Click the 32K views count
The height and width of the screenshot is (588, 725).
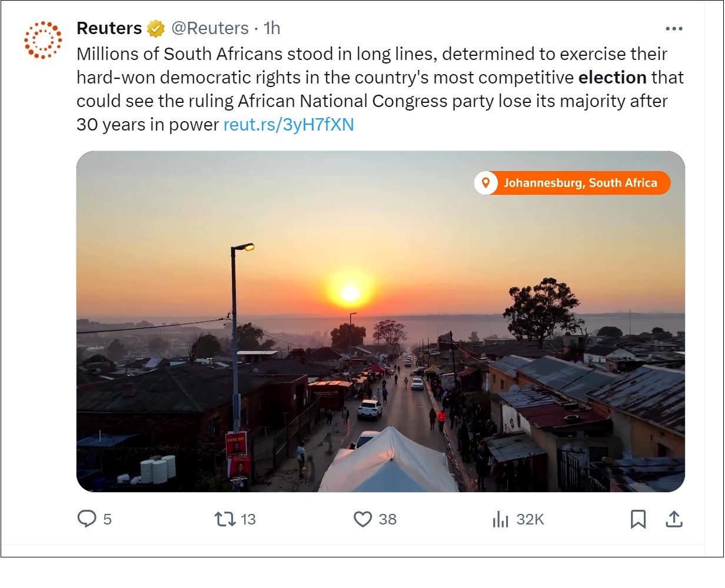click(x=530, y=519)
